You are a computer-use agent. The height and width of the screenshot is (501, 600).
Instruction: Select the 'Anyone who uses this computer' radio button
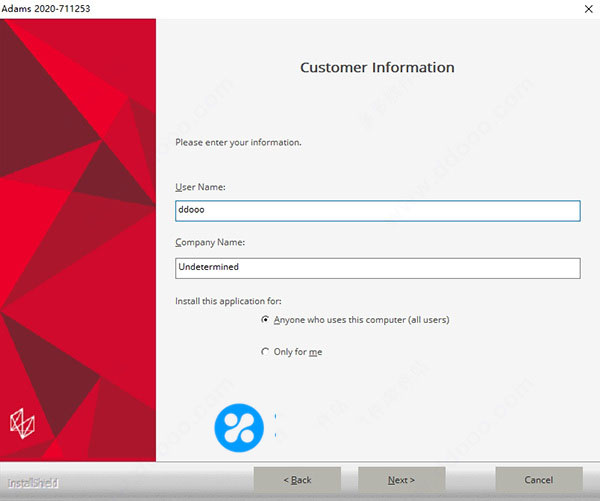click(x=265, y=320)
